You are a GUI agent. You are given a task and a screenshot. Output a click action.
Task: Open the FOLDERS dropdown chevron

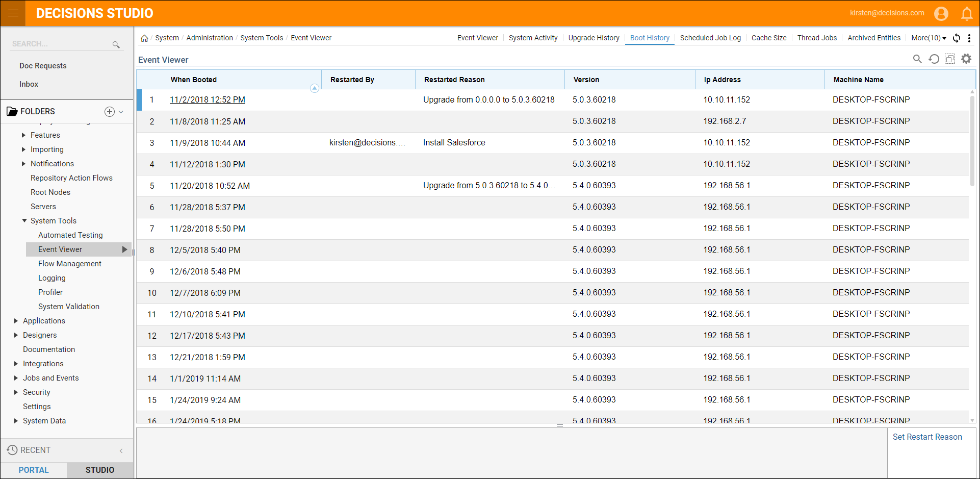121,112
